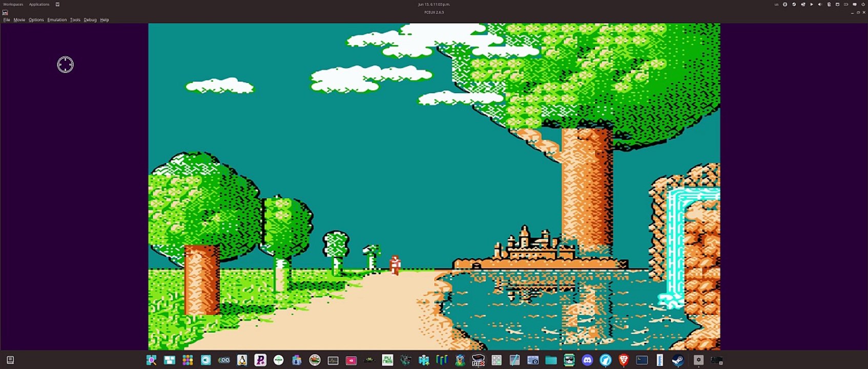Viewport: 868px width, 369px height.
Task: Launch the N64 emulator icon in dock
Action: point(442,360)
